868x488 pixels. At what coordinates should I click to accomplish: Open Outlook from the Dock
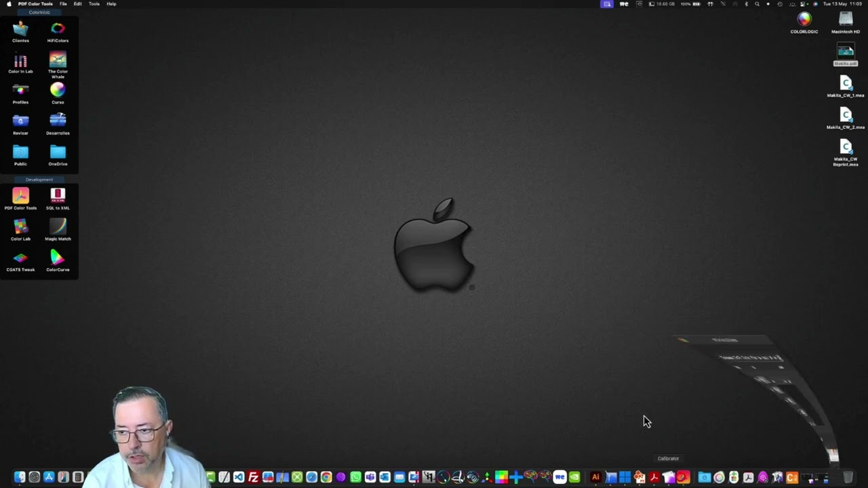point(384,477)
